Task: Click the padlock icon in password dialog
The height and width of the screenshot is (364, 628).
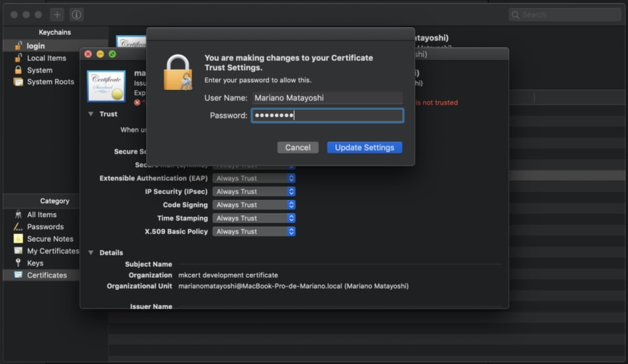Action: point(178,73)
